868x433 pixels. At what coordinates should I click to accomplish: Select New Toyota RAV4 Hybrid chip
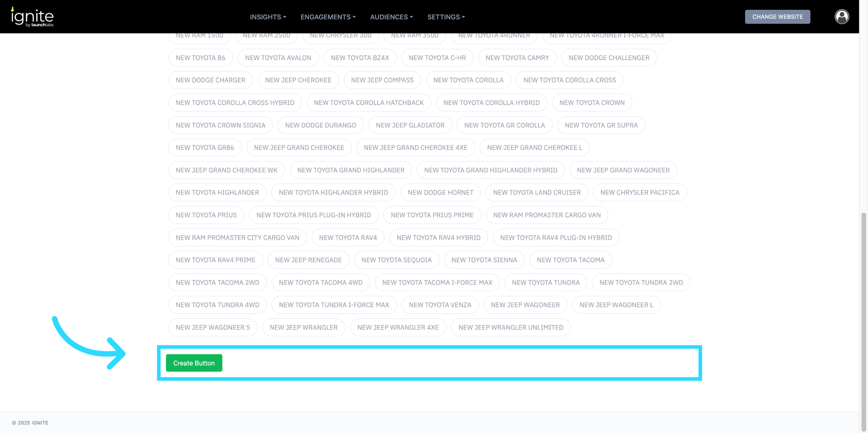[438, 238]
